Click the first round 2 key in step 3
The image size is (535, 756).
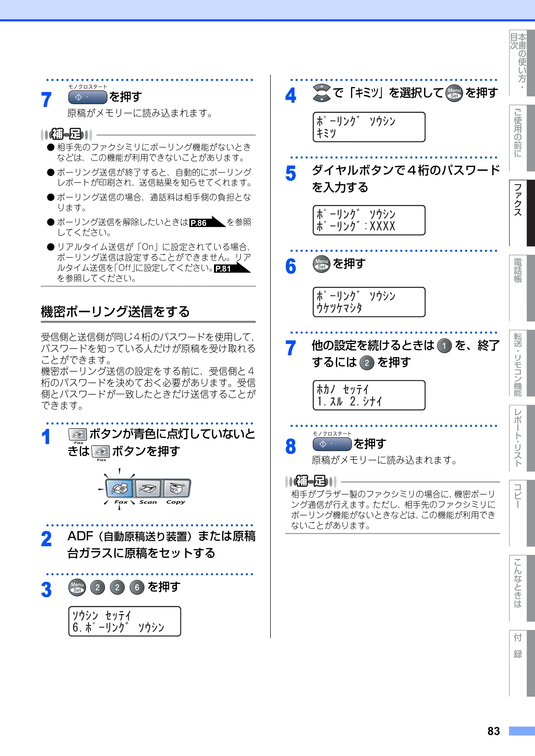click(98, 587)
